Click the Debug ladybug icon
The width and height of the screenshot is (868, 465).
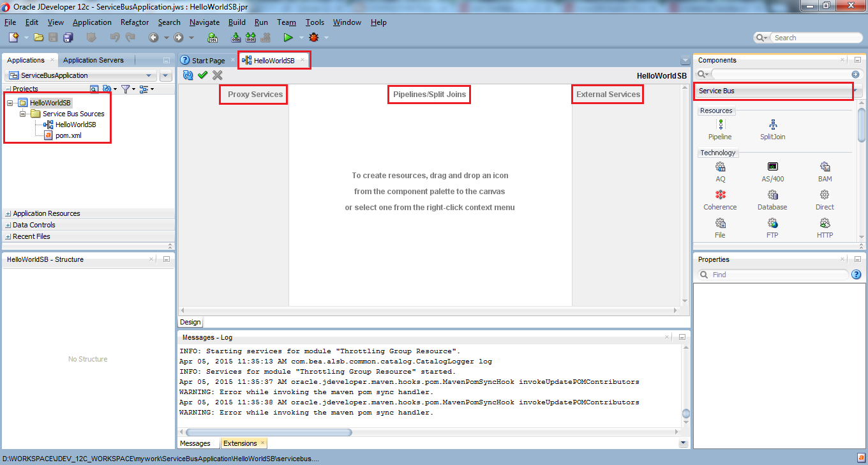pos(313,38)
